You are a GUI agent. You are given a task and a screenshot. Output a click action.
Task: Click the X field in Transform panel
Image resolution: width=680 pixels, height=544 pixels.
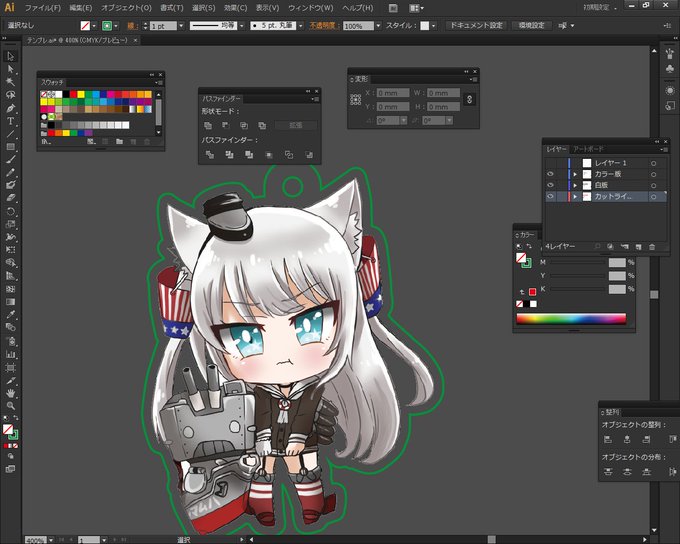[x=392, y=93]
